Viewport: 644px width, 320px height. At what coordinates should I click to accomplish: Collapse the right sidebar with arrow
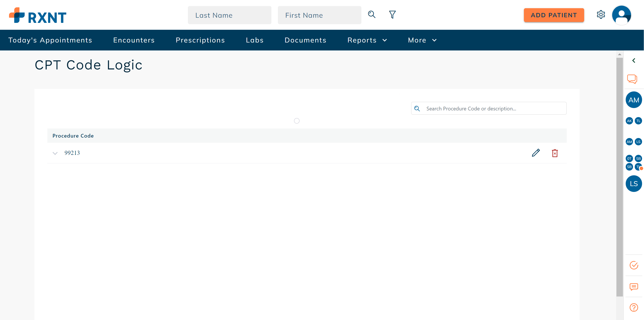(633, 60)
